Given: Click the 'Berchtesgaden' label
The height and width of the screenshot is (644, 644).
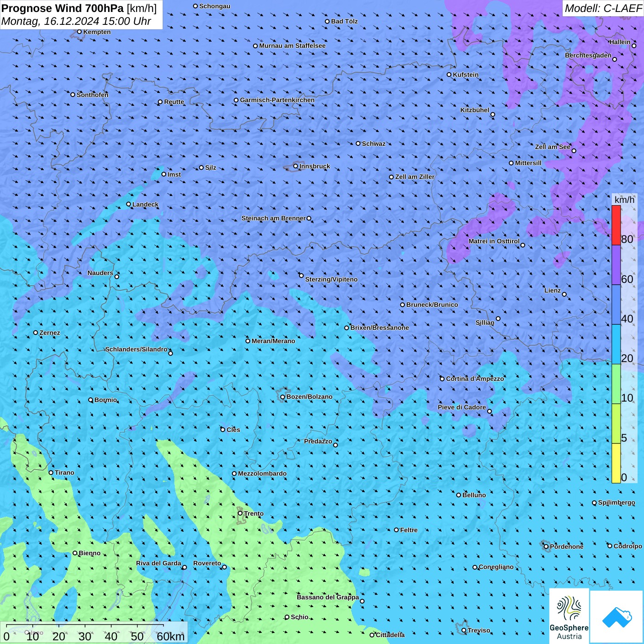Looking at the screenshot, I should 588,55.
